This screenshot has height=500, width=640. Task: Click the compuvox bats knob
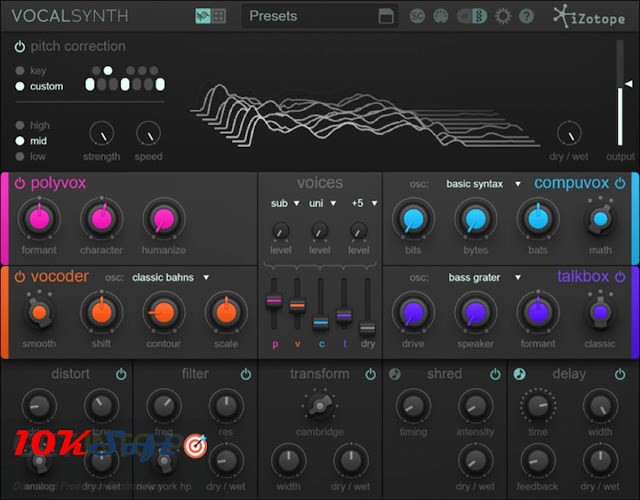[538, 219]
